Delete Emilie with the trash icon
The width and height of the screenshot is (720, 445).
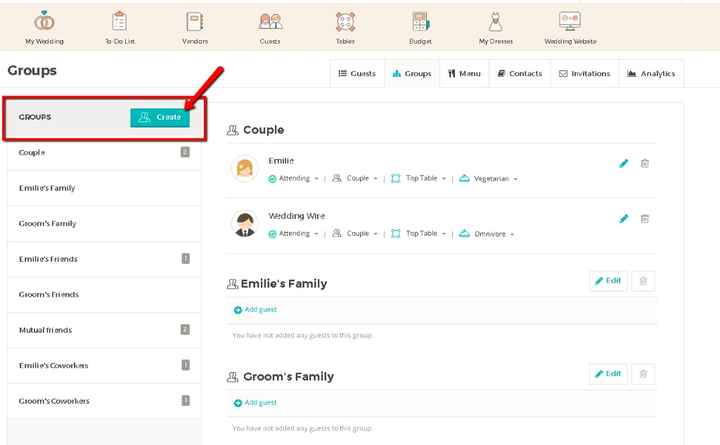[645, 163]
